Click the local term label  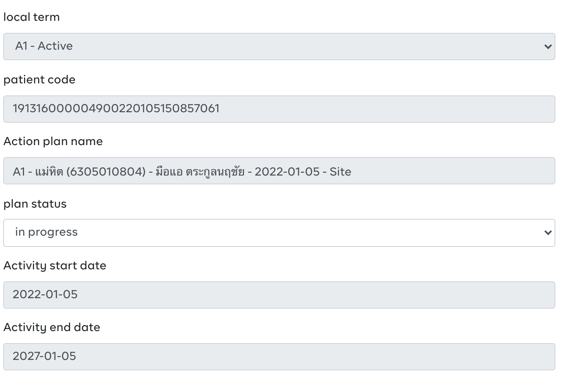pos(31,17)
